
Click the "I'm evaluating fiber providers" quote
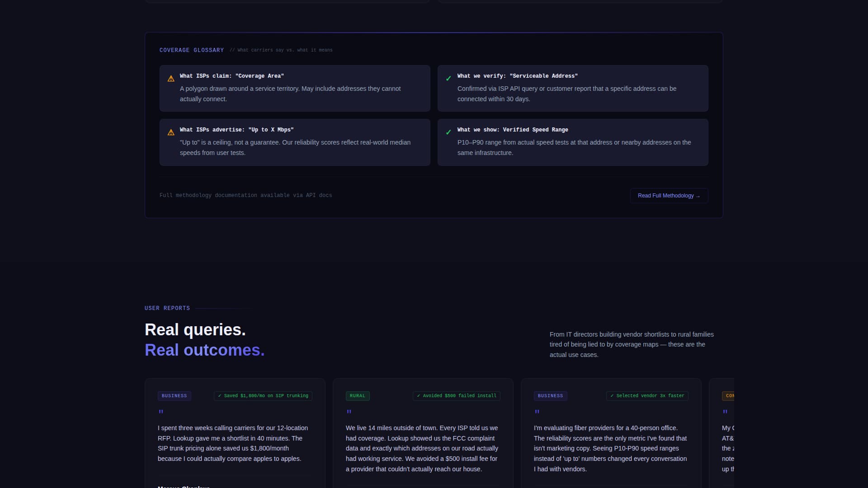point(610,448)
